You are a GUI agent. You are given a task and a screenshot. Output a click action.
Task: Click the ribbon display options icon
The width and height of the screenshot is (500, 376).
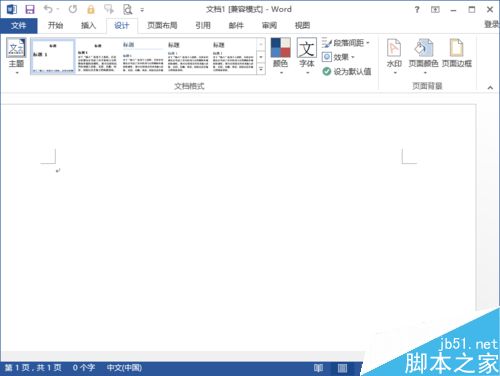(435, 10)
